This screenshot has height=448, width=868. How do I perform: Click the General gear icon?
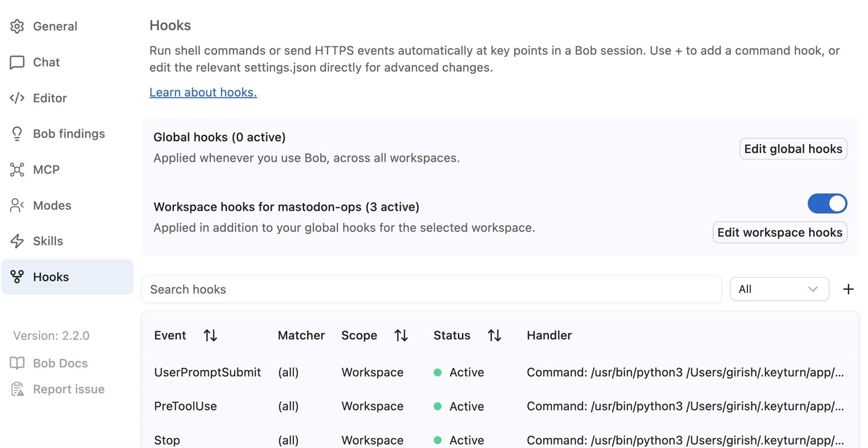click(x=17, y=26)
